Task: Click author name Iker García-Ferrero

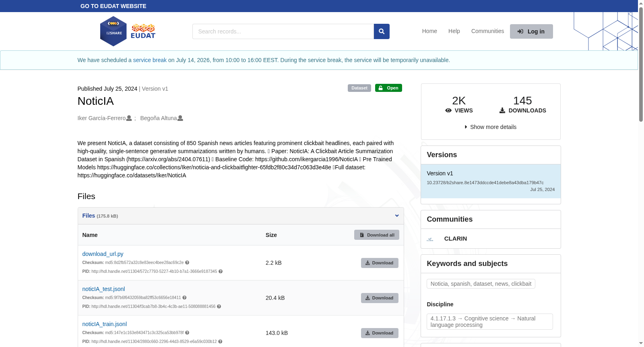Action: click(101, 118)
